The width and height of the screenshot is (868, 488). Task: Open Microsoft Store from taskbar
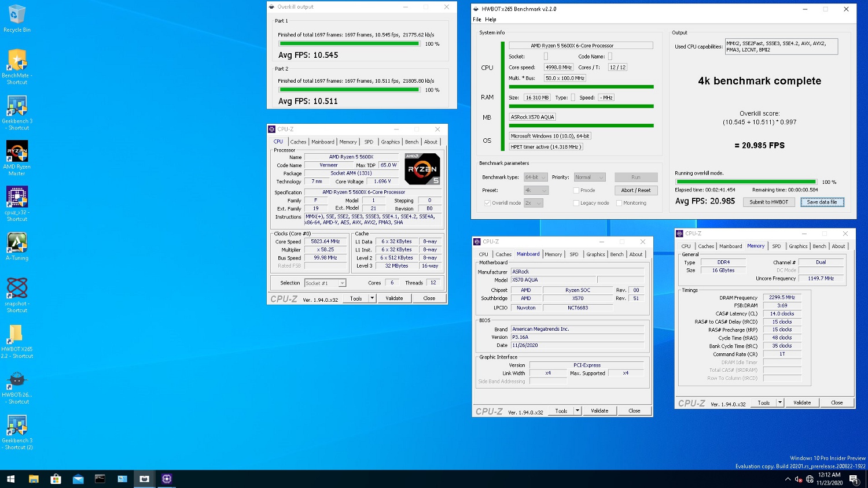(x=56, y=479)
